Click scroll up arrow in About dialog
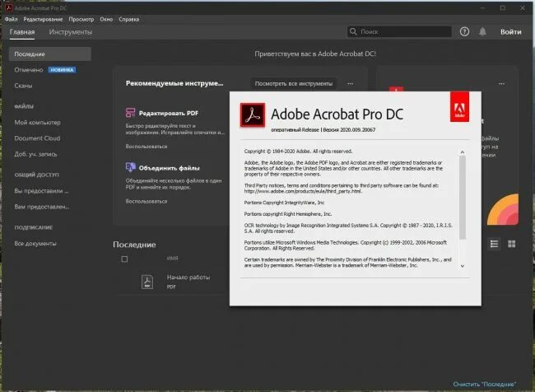Viewport: 535px width, 392px height. coord(463,152)
